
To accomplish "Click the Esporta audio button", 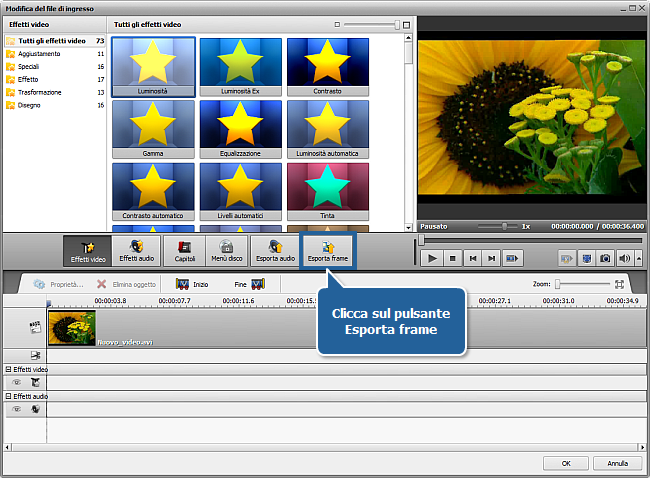I will click(275, 252).
